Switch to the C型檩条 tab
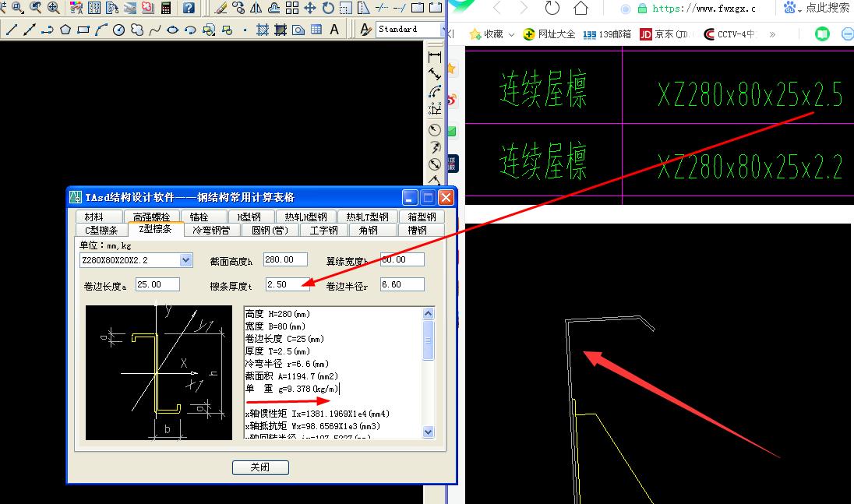This screenshot has width=854, height=504. pyautogui.click(x=101, y=231)
